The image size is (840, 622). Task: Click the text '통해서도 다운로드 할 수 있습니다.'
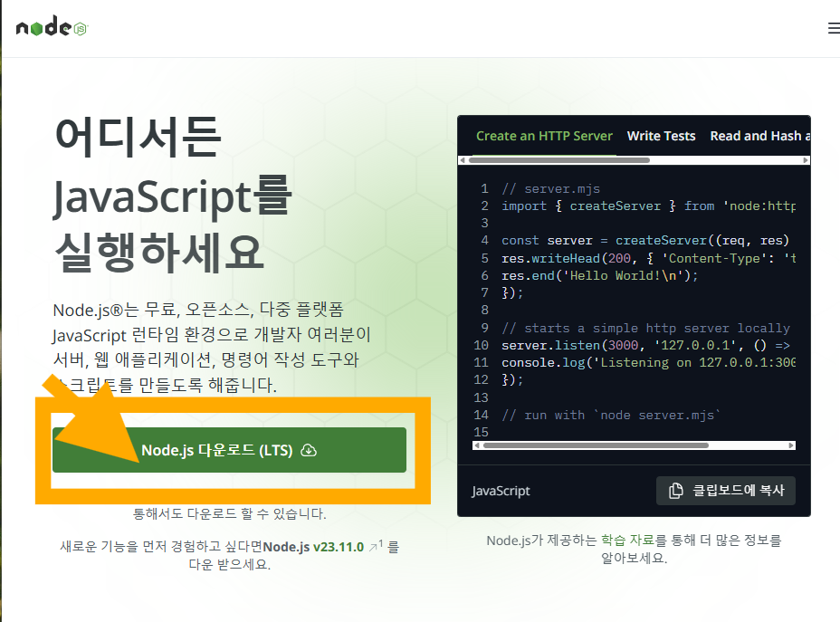[x=229, y=513]
